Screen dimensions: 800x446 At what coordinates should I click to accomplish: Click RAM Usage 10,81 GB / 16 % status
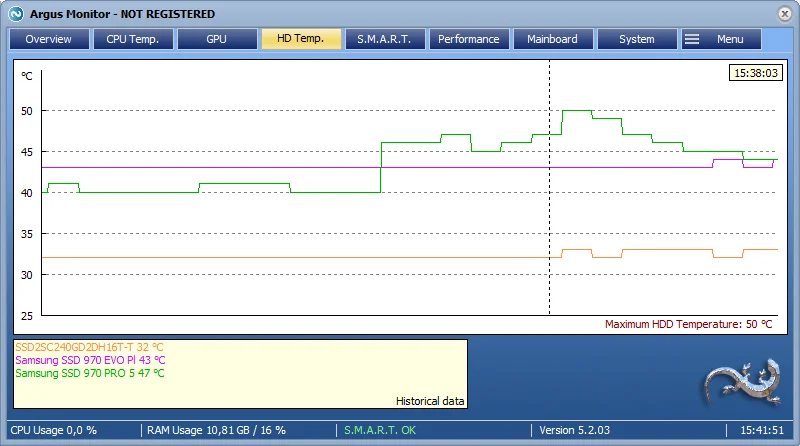coord(216,430)
